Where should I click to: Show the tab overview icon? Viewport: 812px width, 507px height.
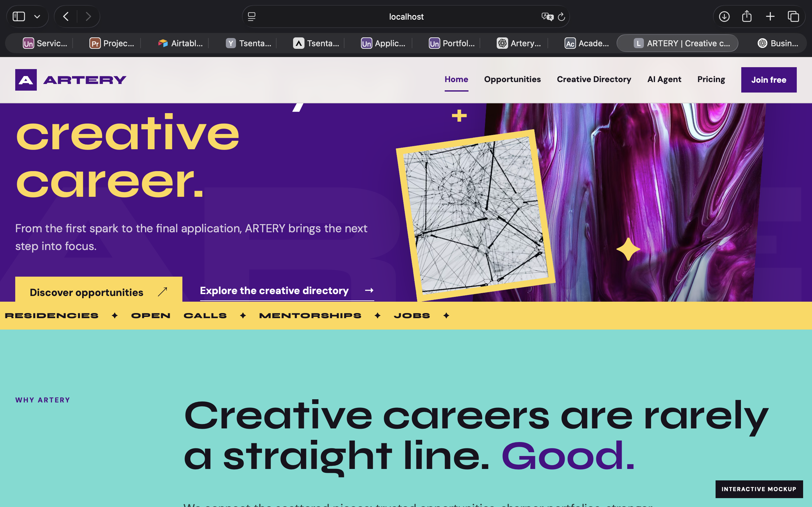click(x=793, y=16)
